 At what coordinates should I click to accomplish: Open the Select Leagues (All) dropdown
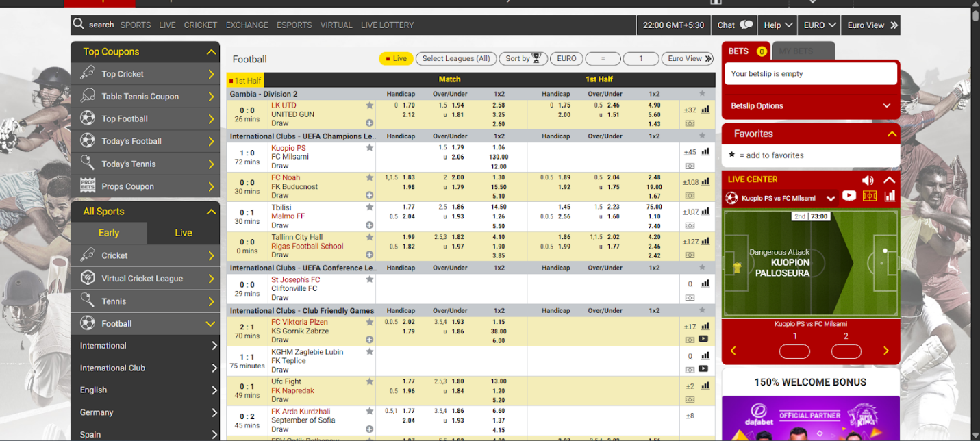coord(456,59)
